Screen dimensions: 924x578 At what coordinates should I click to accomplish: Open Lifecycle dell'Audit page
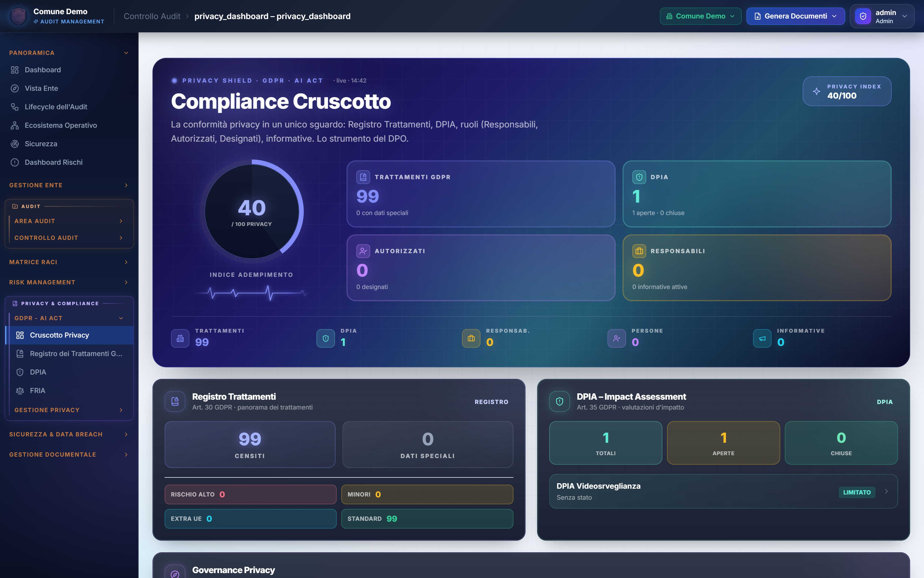(x=69, y=107)
